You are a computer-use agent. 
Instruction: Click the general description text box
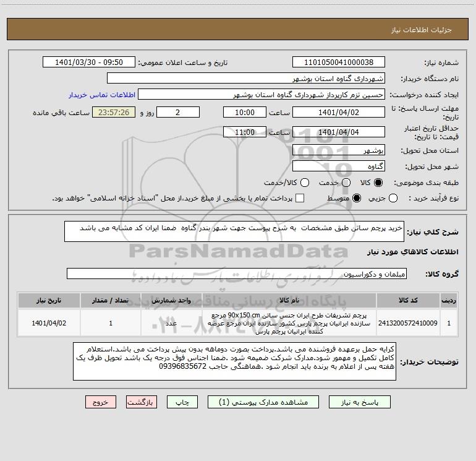click(234, 231)
